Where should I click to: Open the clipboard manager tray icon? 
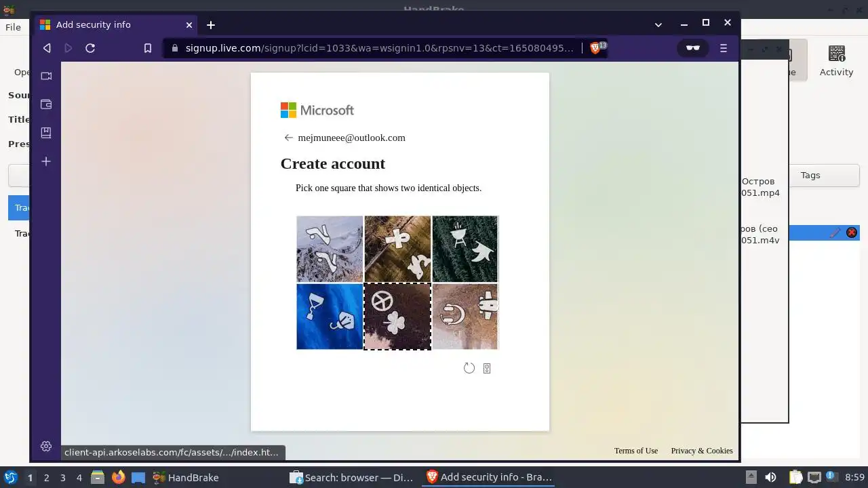click(x=795, y=477)
